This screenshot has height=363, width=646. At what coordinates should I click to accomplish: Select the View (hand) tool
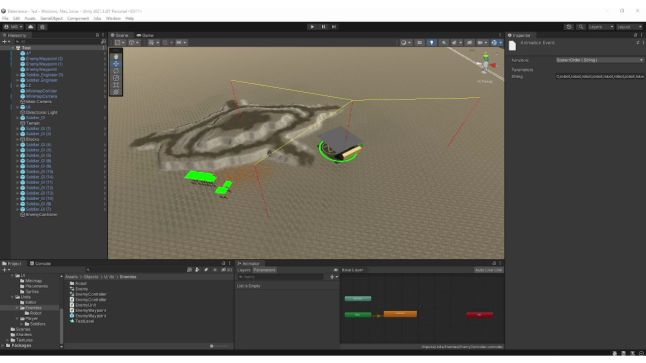coord(116,57)
